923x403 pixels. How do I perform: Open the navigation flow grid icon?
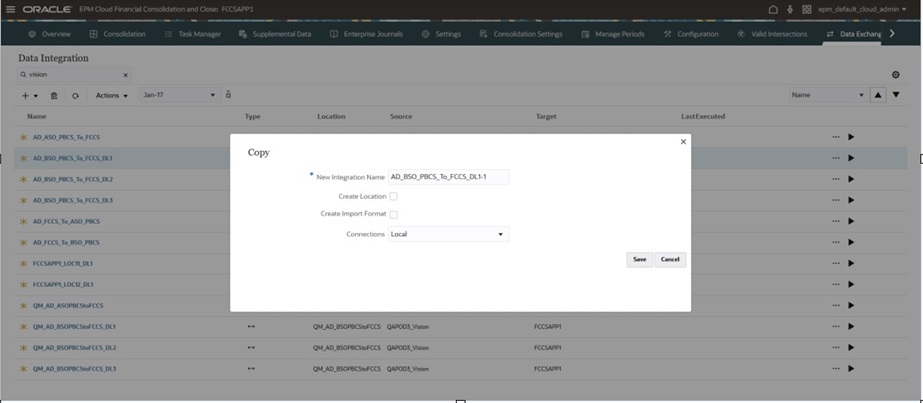pos(806,9)
